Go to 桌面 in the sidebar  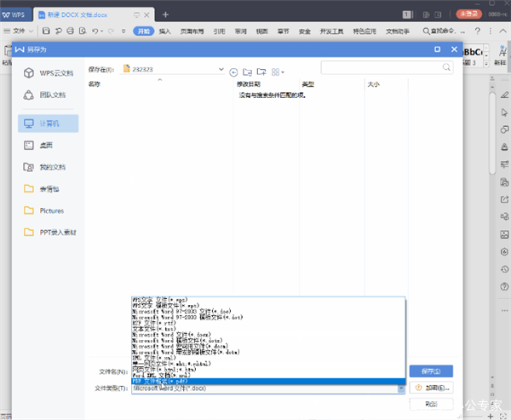pyautogui.click(x=49, y=145)
